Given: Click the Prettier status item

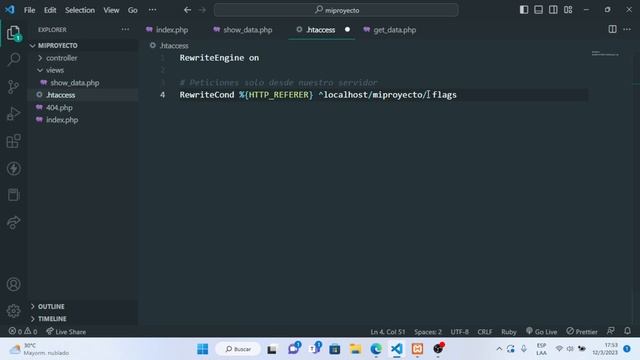Looking at the screenshot, I should pos(582,331).
